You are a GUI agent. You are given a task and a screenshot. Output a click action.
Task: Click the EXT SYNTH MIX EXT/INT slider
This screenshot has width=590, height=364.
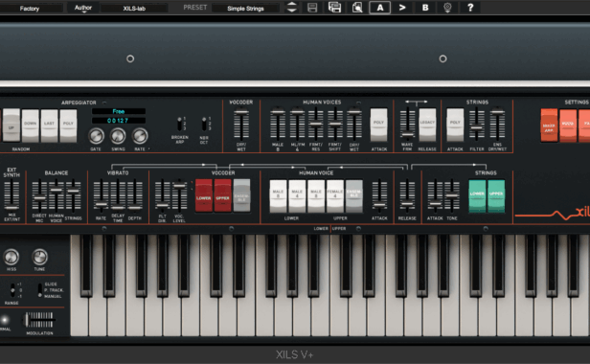coord(11,195)
